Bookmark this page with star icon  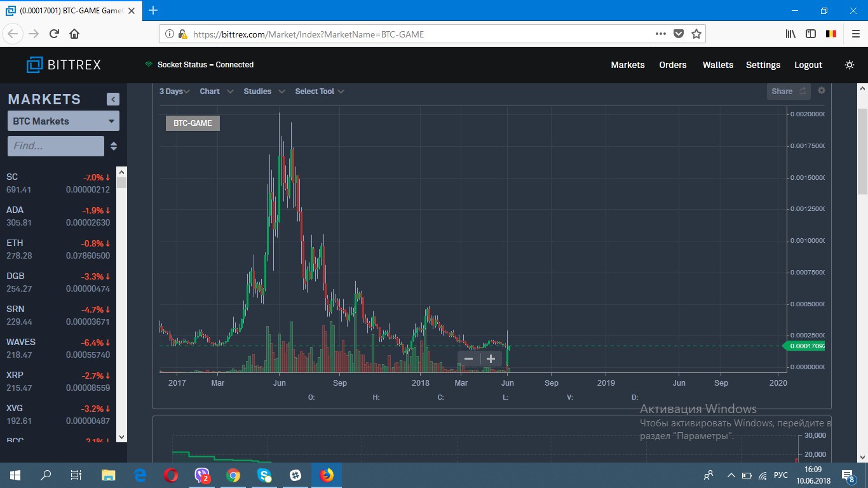pos(696,34)
